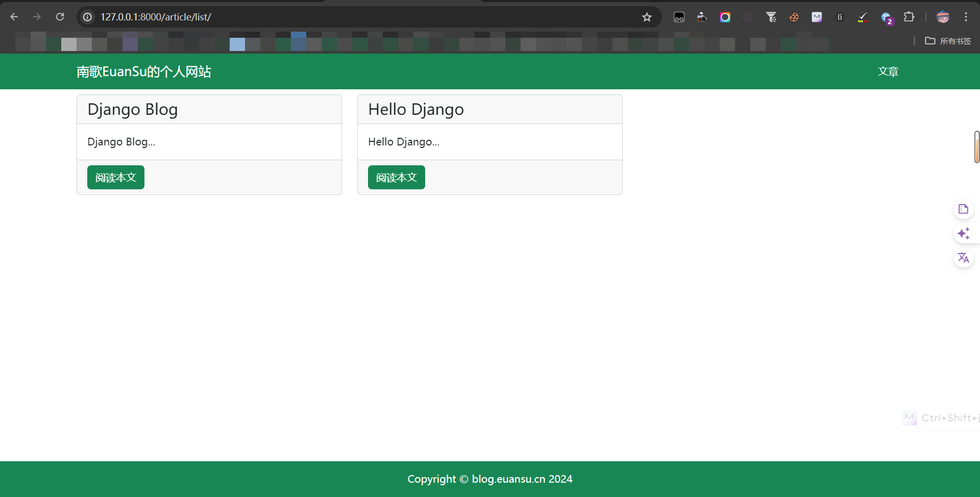This screenshot has height=497, width=980.
Task: Open the Chrome three-dot menu
Action: pyautogui.click(x=966, y=17)
